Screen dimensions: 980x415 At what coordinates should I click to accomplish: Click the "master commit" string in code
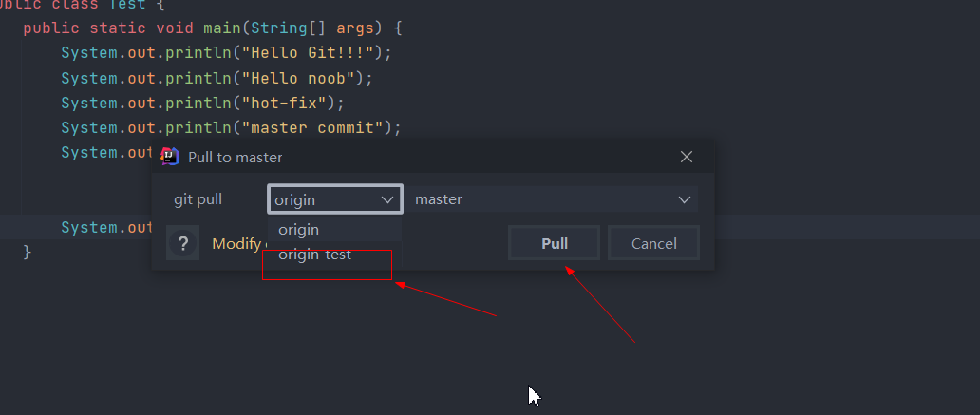click(312, 128)
